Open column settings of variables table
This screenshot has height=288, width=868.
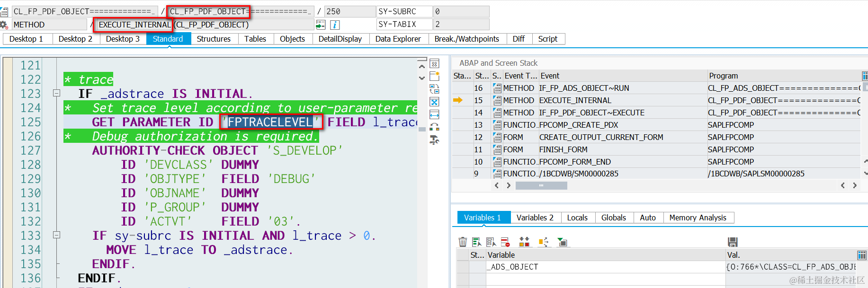pos(862,255)
